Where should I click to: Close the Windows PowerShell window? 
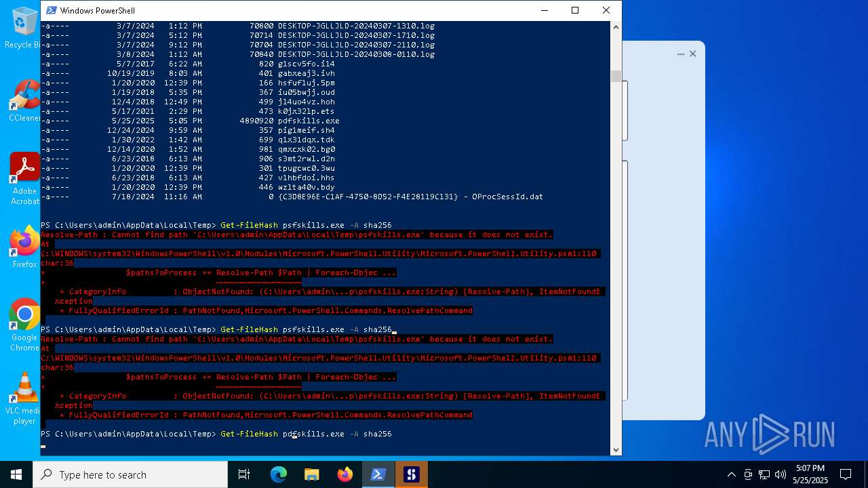pyautogui.click(x=606, y=10)
